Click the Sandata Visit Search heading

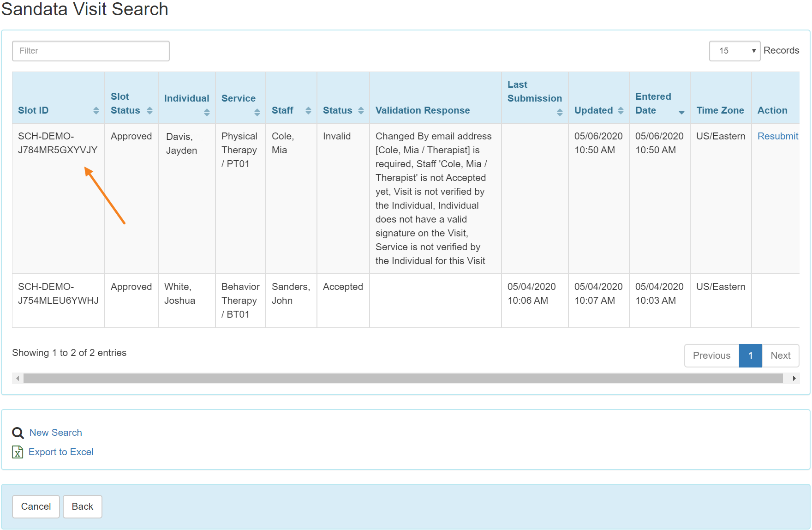pos(85,9)
